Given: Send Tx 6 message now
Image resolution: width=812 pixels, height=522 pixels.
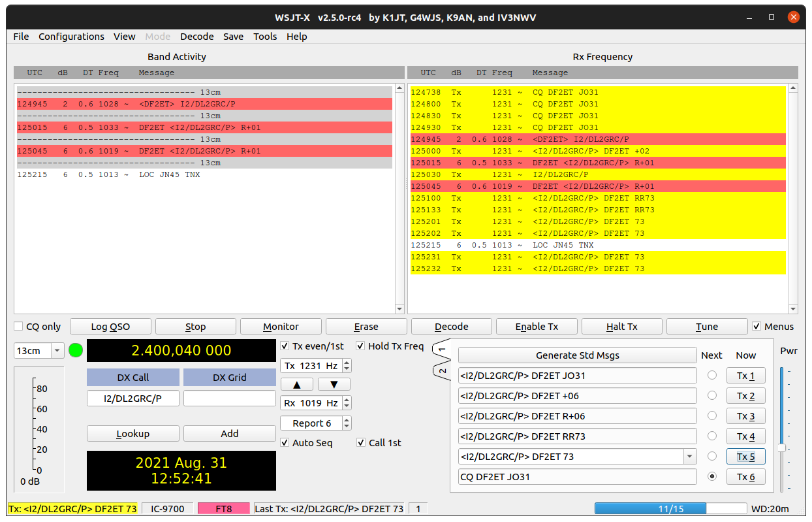Looking at the screenshot, I should pos(745,477).
